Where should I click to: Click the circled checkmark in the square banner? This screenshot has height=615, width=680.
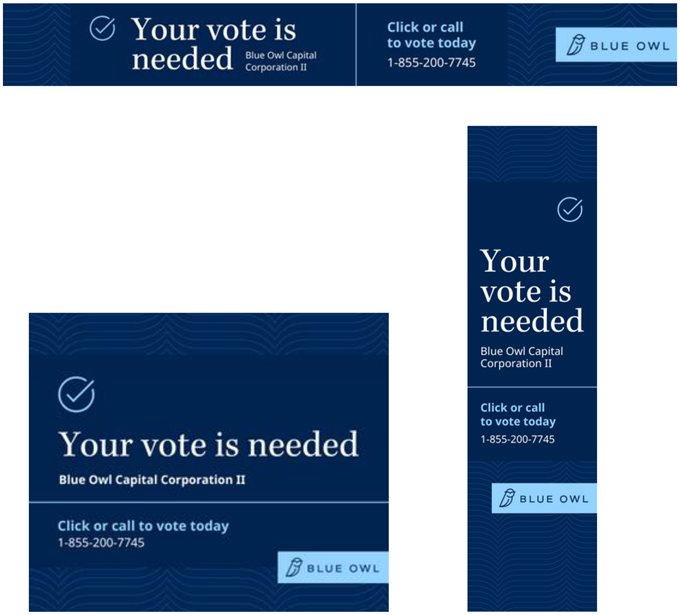[x=77, y=395]
